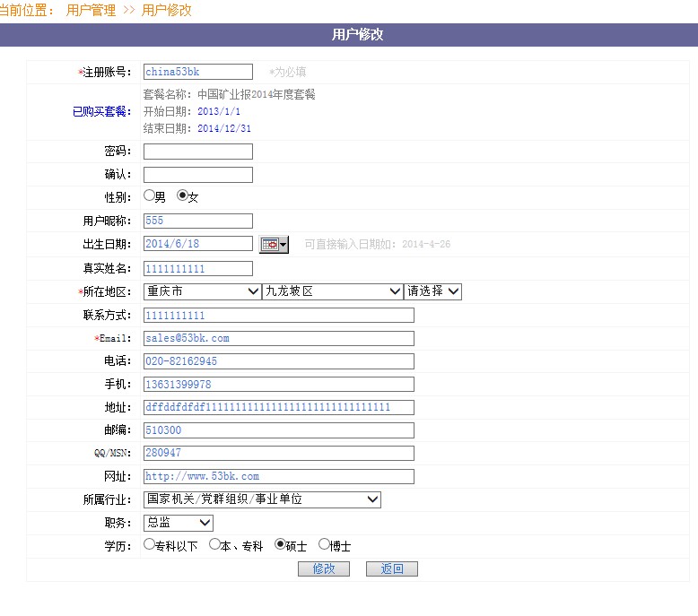Open the 职务 position dropdown showing 总监
Viewport: 698px width, 616px height.
pos(178,523)
